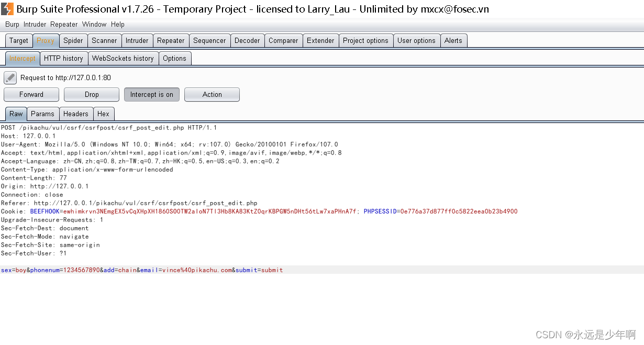Click the Accept-Language header line

[140, 161]
